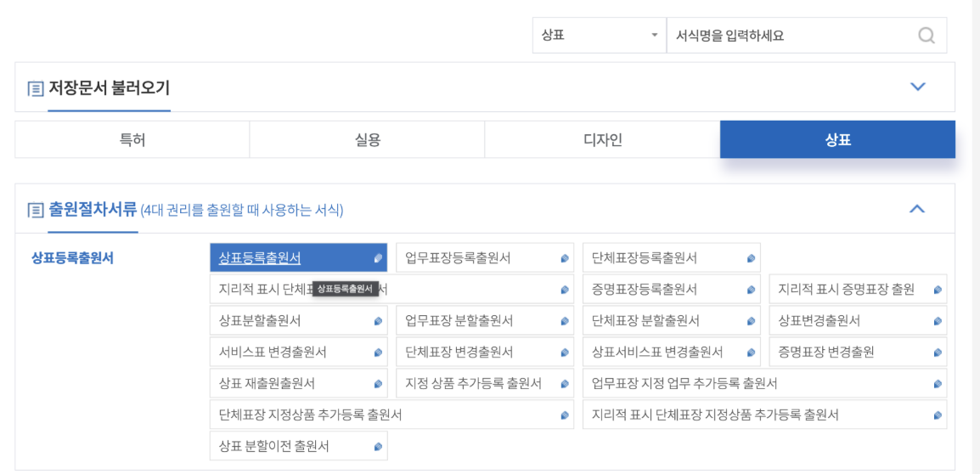Click the 저장문서 불러오기 heading
This screenshot has width=980, height=474.
pos(109,88)
